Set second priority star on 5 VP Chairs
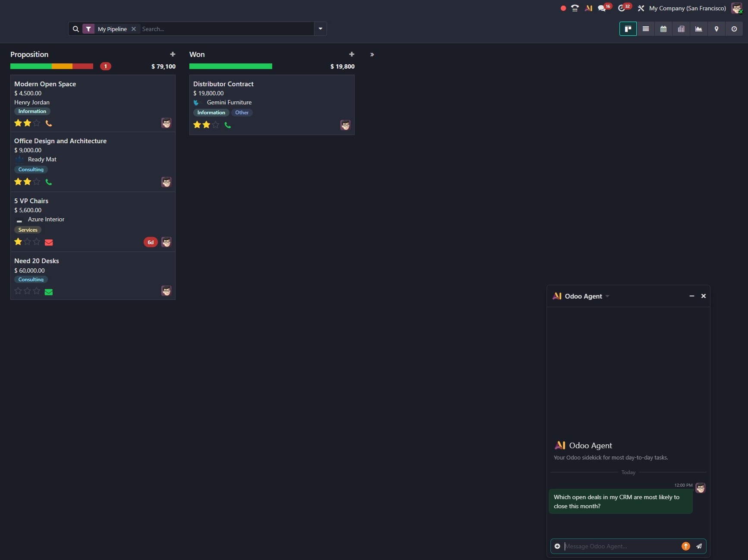 click(27, 242)
